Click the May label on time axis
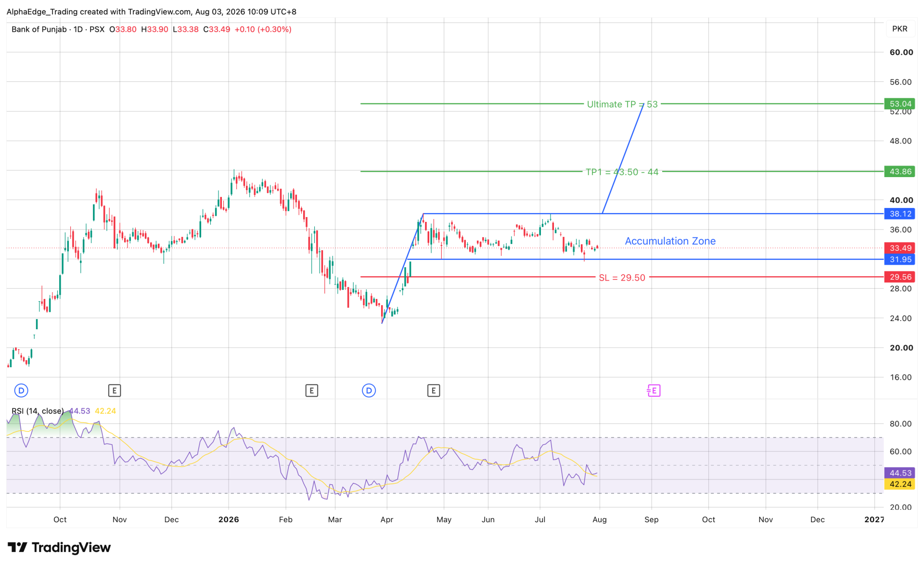The width and height of the screenshot is (924, 567). pos(444,520)
